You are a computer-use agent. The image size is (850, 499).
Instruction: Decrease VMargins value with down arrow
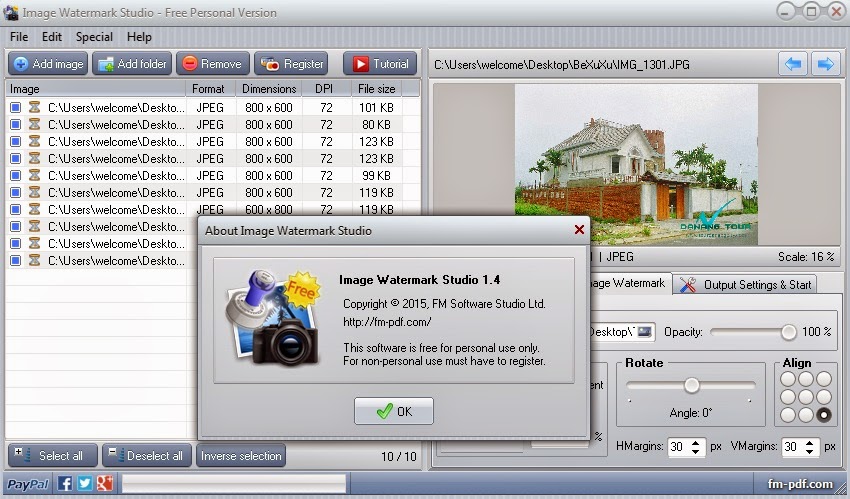point(809,451)
